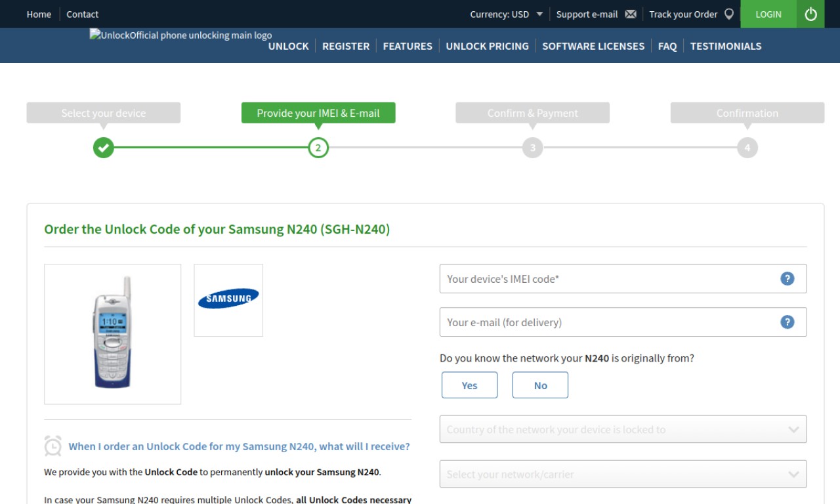Click the alarm clock icon beside the FAQ question

[x=53, y=446]
